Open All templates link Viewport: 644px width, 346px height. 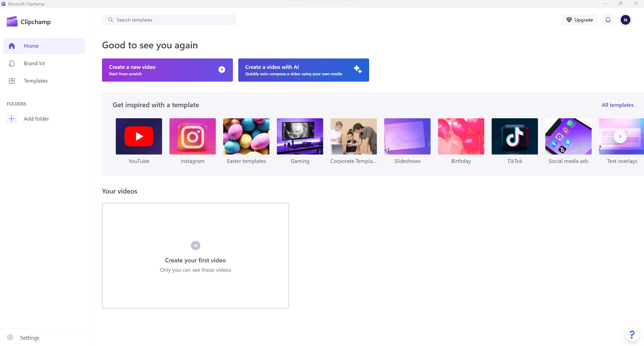point(617,105)
